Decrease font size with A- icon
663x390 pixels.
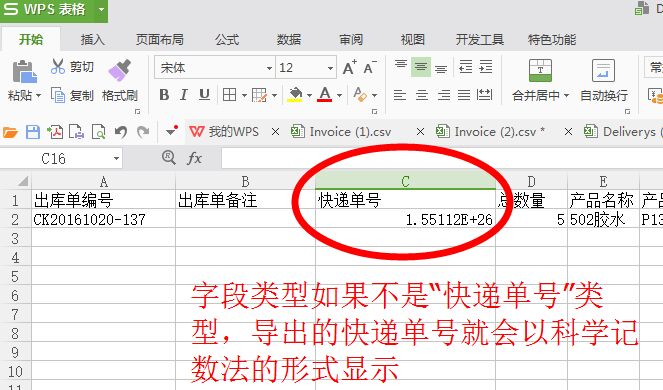pyautogui.click(x=370, y=68)
